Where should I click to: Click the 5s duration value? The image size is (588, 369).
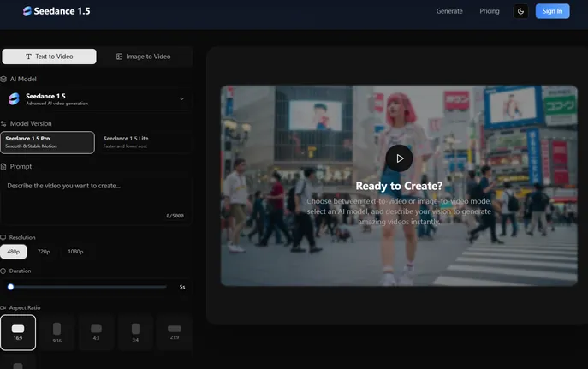click(182, 287)
